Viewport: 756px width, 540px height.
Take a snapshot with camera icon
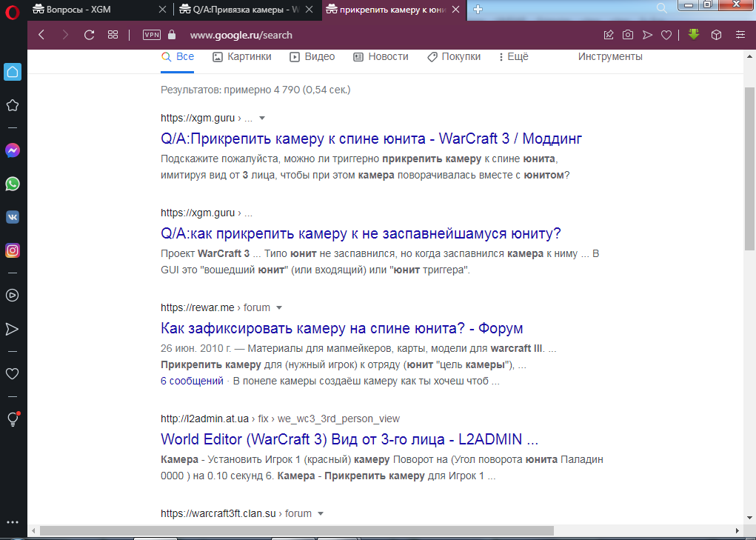[x=628, y=35]
